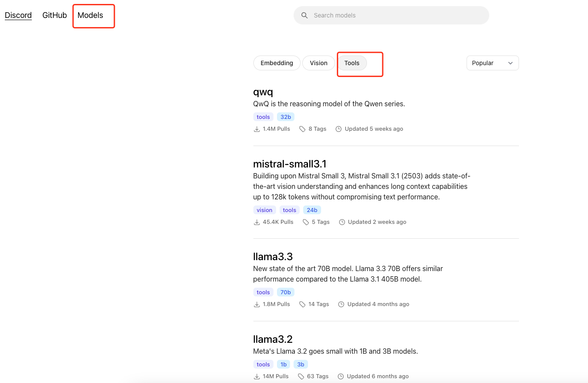Click the tag icon beside 5 Tags
This screenshot has width=588, height=383.
(305, 222)
